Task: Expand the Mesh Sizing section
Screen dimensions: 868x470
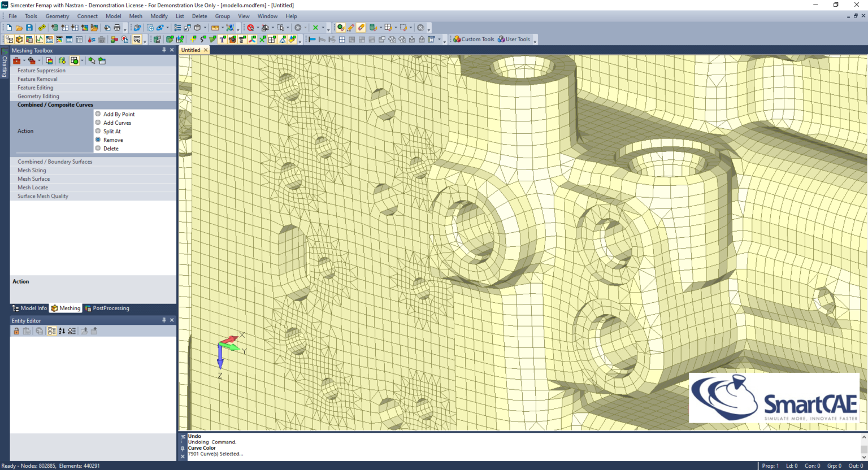Action: (x=32, y=170)
